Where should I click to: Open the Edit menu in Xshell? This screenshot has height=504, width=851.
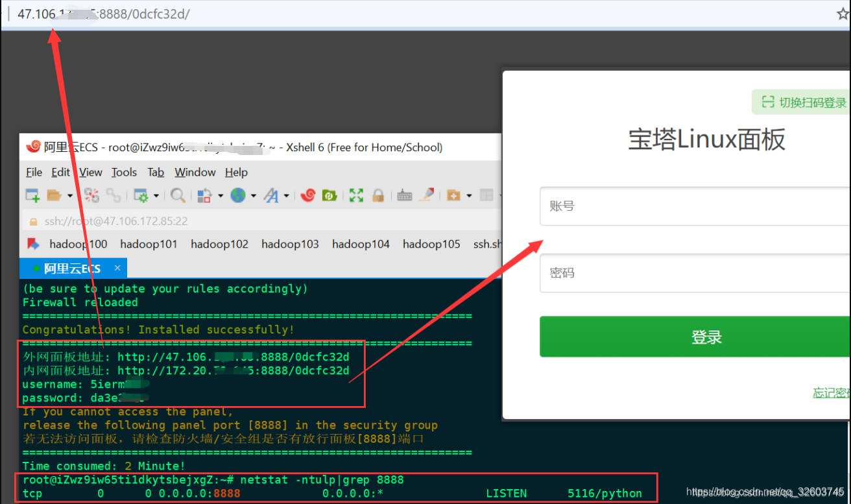tap(61, 172)
